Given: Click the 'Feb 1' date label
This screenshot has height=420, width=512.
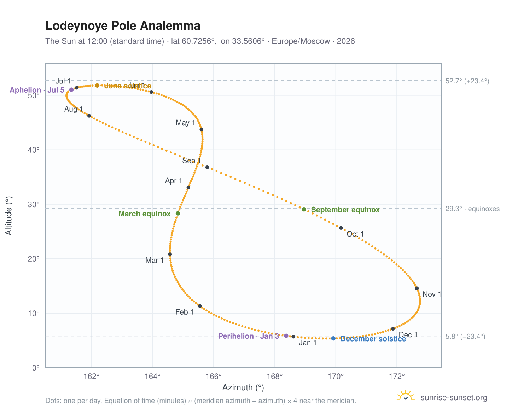Looking at the screenshot, I should (x=185, y=312).
